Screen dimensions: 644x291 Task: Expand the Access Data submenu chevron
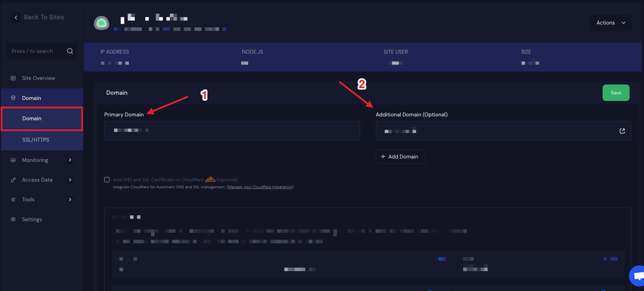[x=70, y=180]
